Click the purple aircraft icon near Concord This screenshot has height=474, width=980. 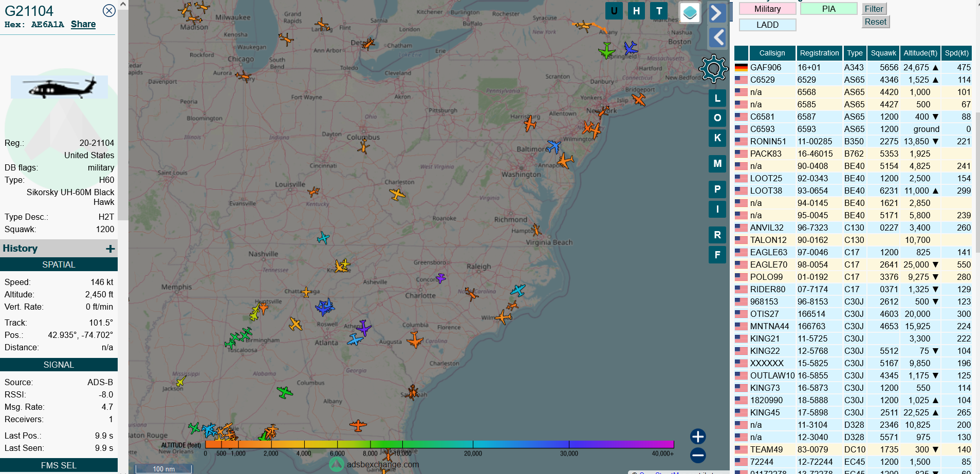point(440,278)
